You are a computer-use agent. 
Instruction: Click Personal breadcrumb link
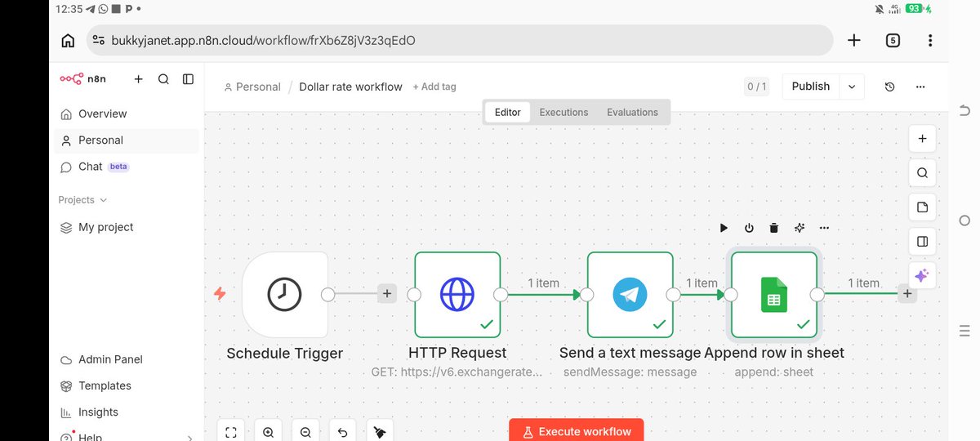(252, 87)
